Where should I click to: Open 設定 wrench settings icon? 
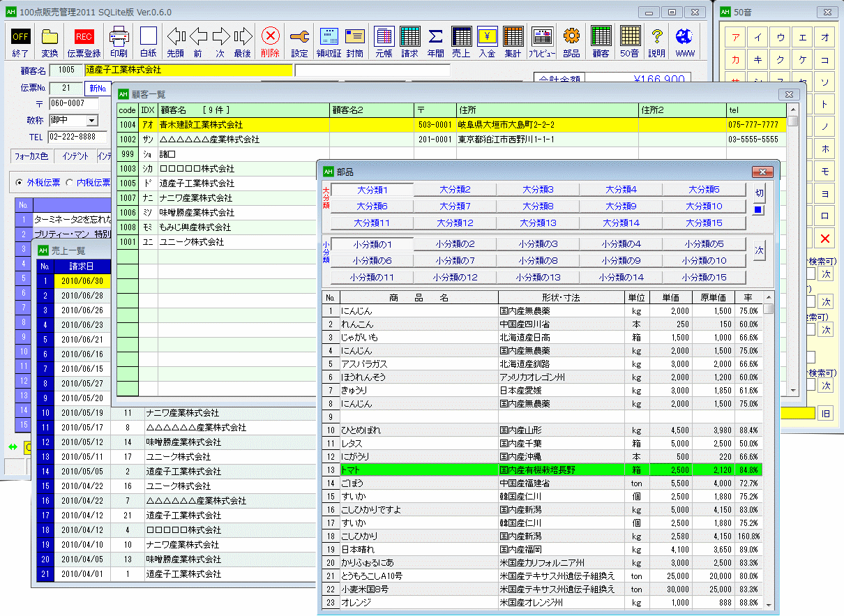tap(300, 42)
